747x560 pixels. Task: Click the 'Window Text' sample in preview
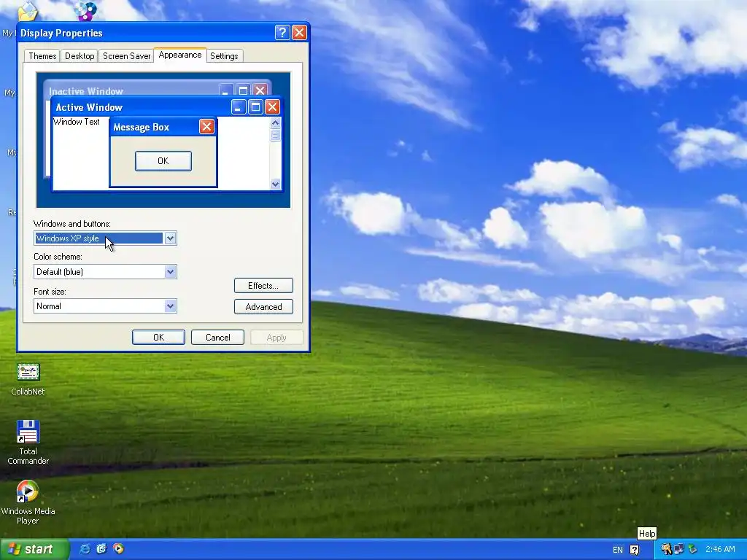(x=76, y=122)
